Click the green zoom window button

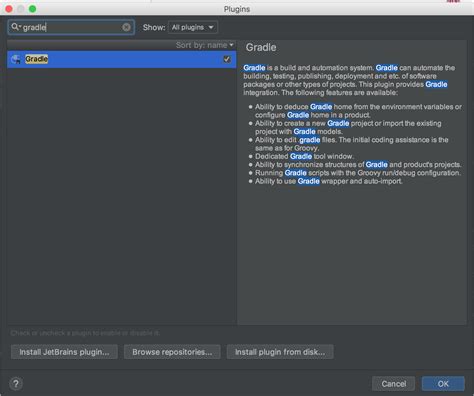click(x=32, y=9)
